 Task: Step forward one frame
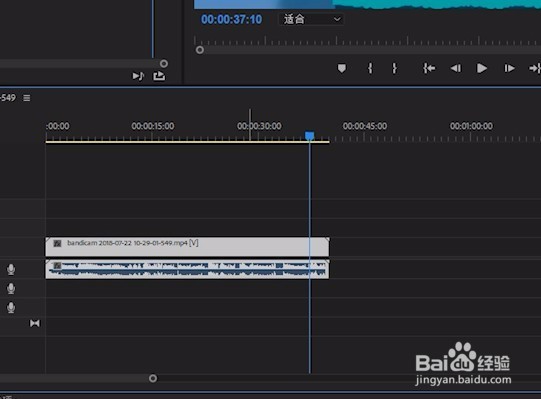point(509,68)
